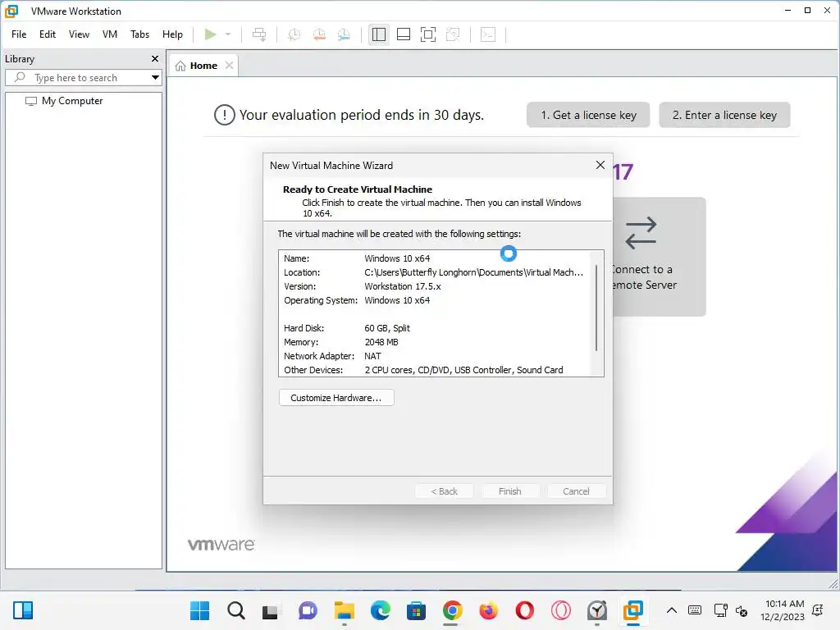Close the Home tab
840x630 pixels.
[x=230, y=66]
